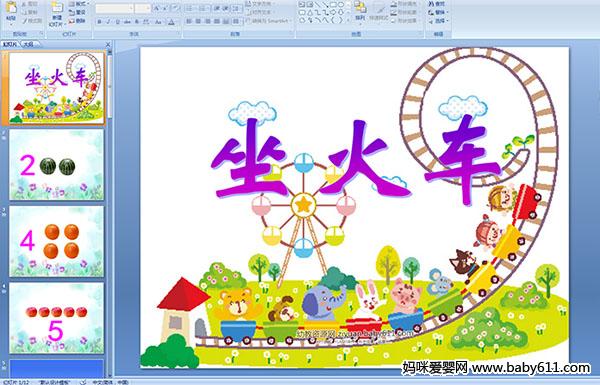600x385 pixels.
Task: Click the Arrange icon in Drawing group
Action: click(360, 11)
